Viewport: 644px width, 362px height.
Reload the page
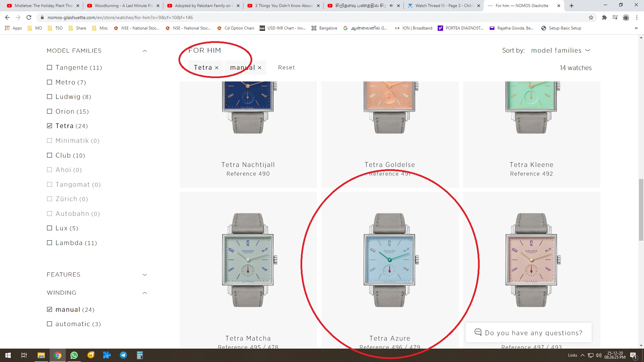29,17
